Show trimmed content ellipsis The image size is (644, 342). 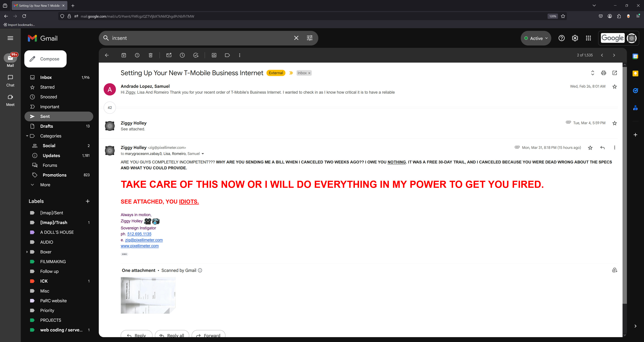[124, 254]
